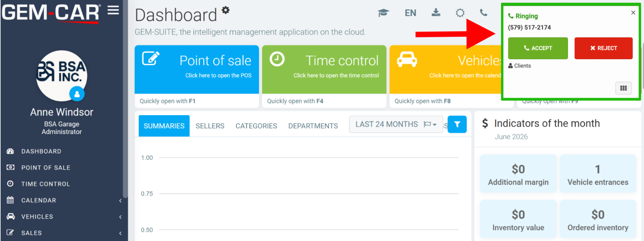Viewport: 644px width, 241px height.
Task: Close the ringing call popup
Action: (x=633, y=13)
